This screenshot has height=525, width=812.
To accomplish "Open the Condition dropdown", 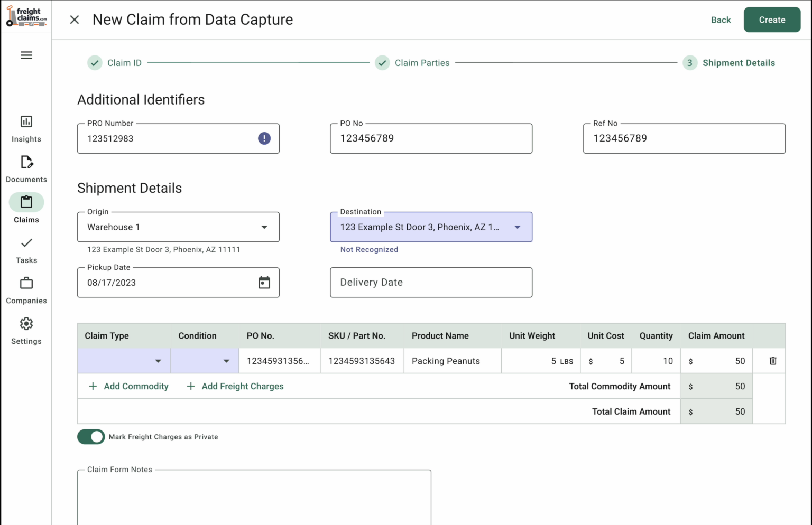I will pyautogui.click(x=226, y=361).
